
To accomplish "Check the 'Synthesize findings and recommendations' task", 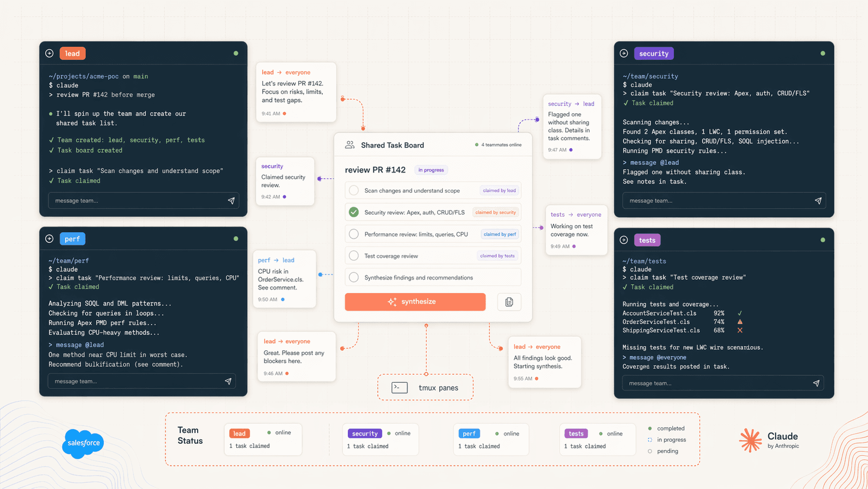I will [354, 277].
